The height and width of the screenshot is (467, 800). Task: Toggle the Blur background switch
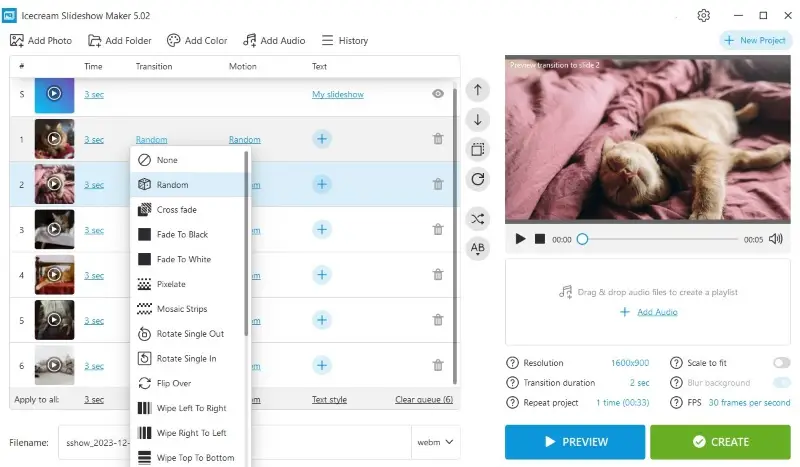[x=781, y=383]
